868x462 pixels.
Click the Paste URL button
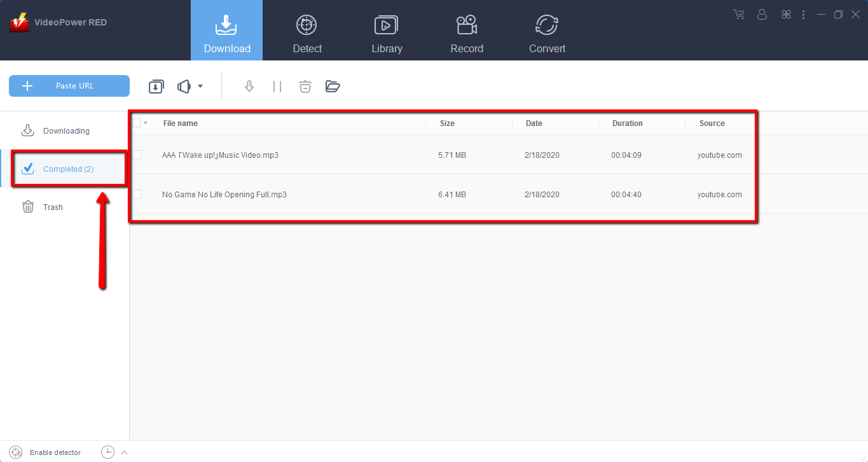tap(69, 86)
